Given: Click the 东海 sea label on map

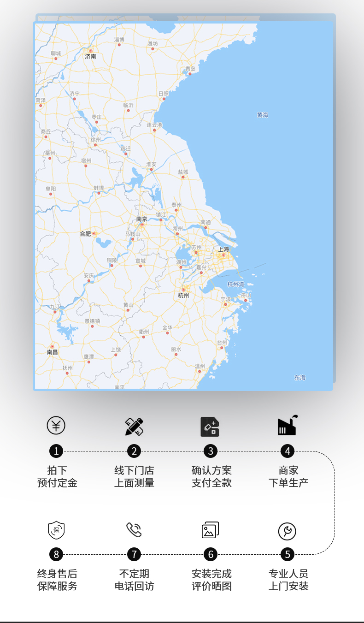Looking at the screenshot, I should [300, 378].
